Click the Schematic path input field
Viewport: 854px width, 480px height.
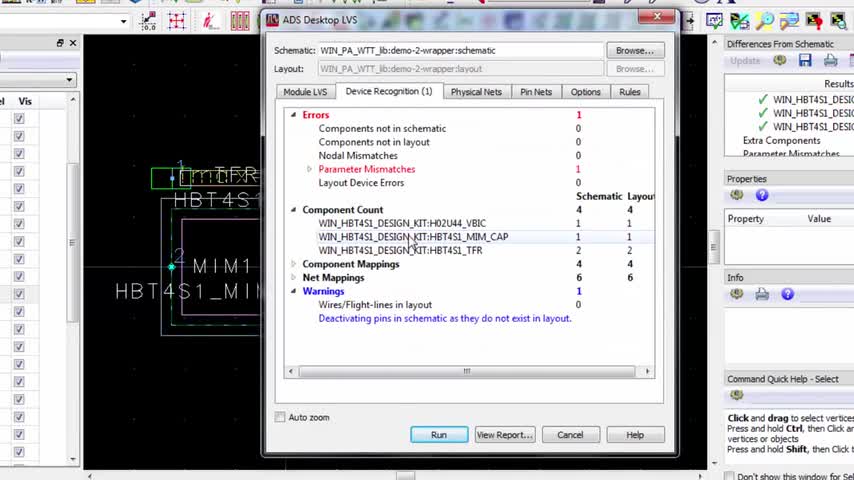[461, 51]
